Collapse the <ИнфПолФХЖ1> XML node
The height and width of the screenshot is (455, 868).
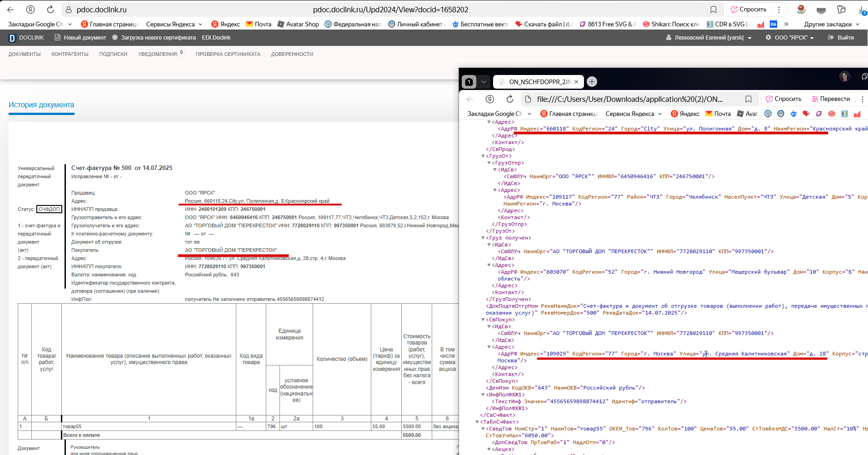(483, 395)
